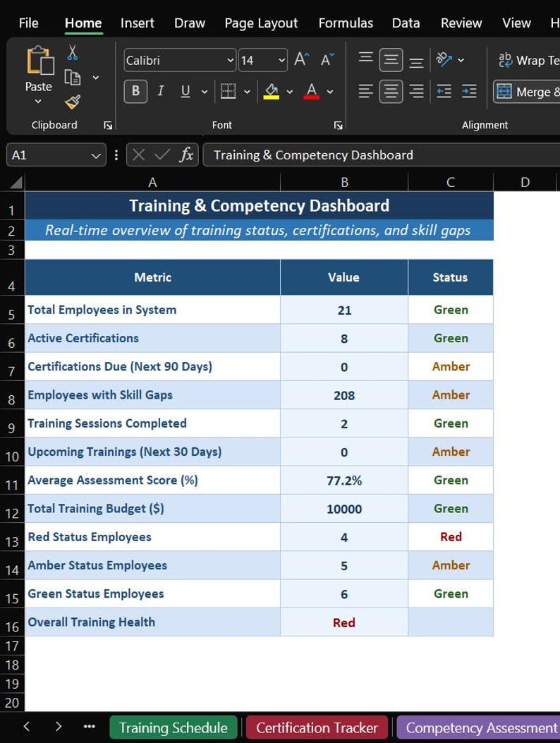The width and height of the screenshot is (560, 743).
Task: Select cell with value 77.2%
Action: tap(344, 481)
